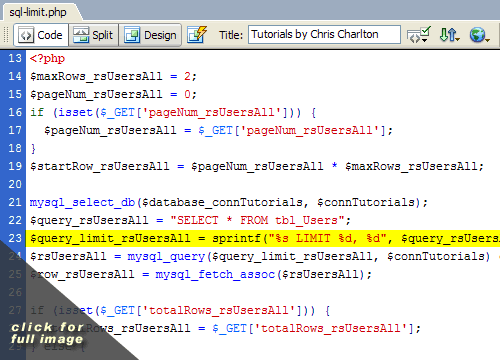The width and height of the screenshot is (500, 360).
Task: Open Preview in Browser globe menu
Action: point(479,35)
